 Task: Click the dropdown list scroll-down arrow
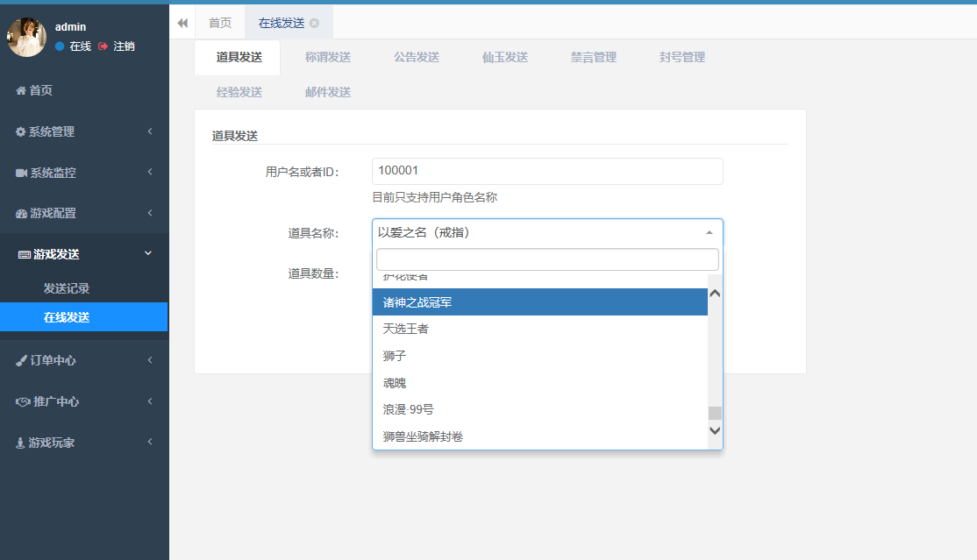click(715, 430)
